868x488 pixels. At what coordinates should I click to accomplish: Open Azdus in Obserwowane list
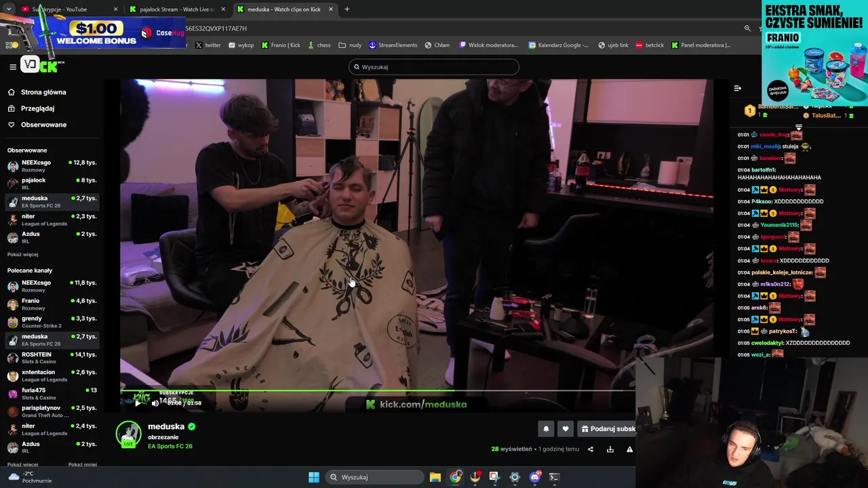click(x=52, y=237)
